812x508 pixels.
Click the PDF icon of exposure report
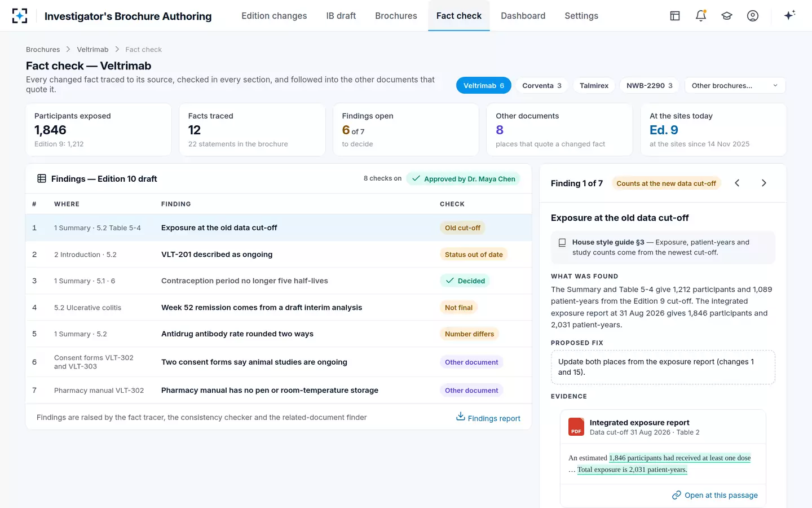tap(576, 427)
